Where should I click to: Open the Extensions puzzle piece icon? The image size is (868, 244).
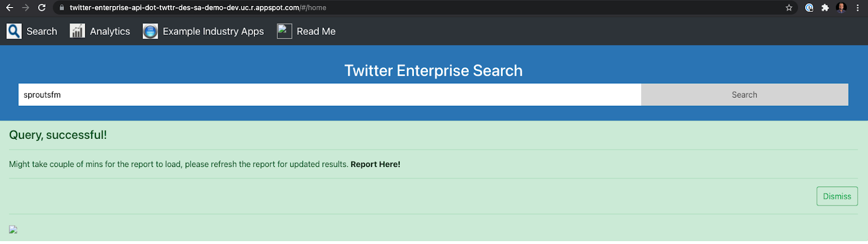pos(825,8)
